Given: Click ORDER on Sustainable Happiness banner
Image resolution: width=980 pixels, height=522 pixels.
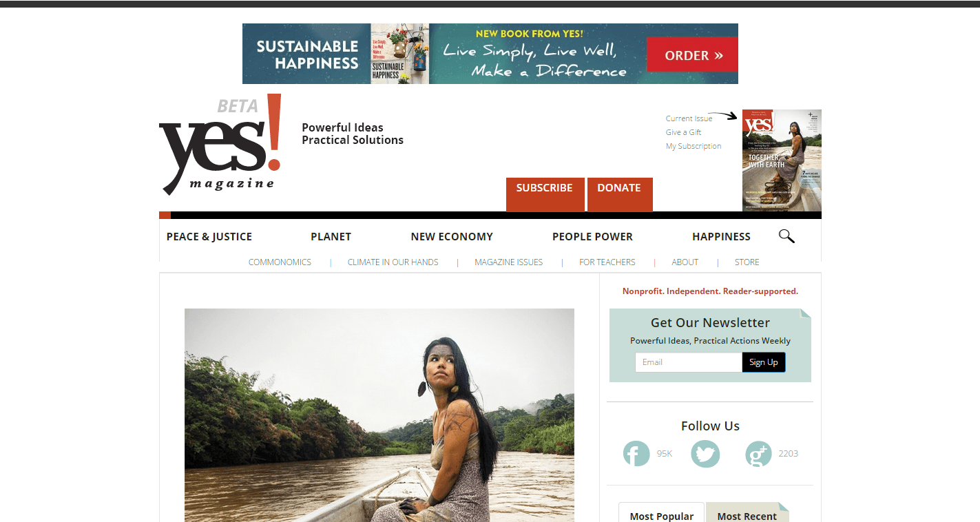Looking at the screenshot, I should click(692, 55).
